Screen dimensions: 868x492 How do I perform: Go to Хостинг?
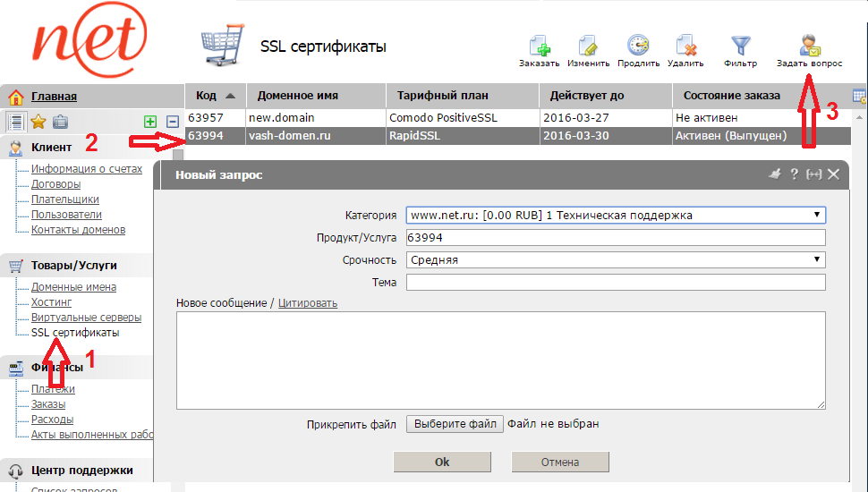[x=52, y=302]
